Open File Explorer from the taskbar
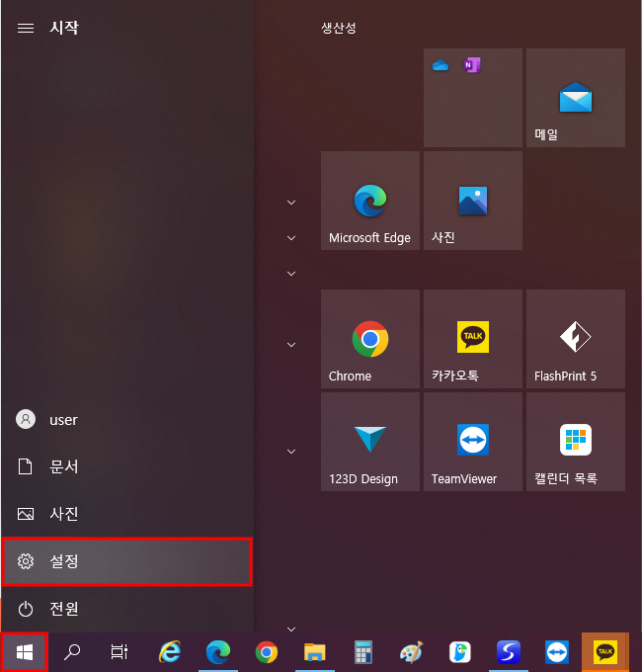 (x=315, y=652)
